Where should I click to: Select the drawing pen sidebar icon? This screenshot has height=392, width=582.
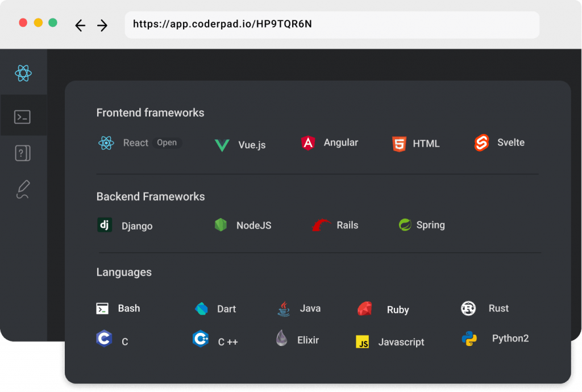click(x=23, y=189)
